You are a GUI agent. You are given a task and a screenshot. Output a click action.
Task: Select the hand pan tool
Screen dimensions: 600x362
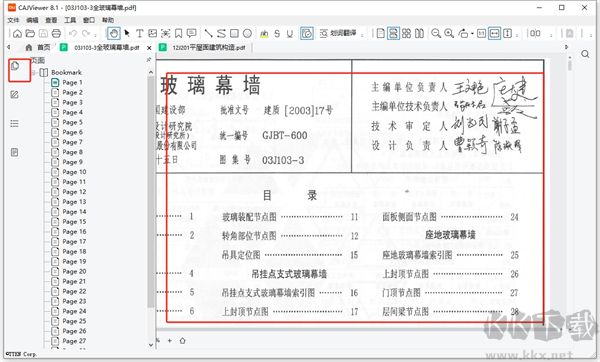click(114, 34)
